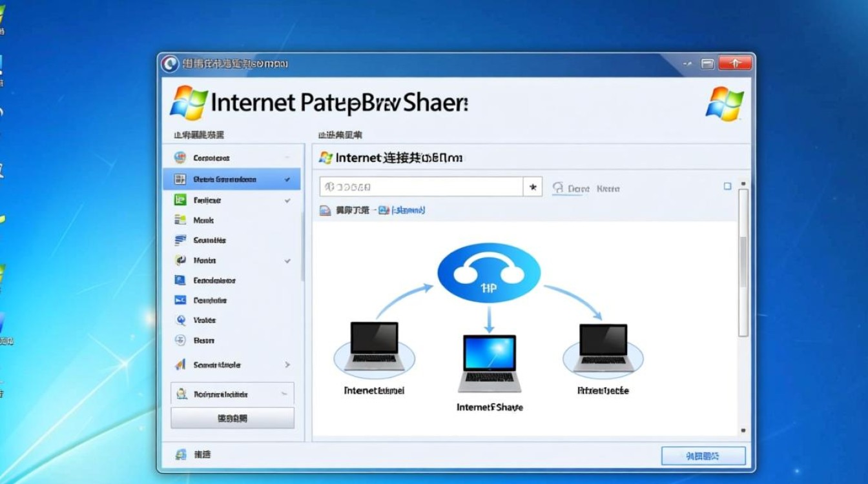Screen dimensions: 868x484
Task: Click the bottom-left status bar icon
Action: [181, 455]
